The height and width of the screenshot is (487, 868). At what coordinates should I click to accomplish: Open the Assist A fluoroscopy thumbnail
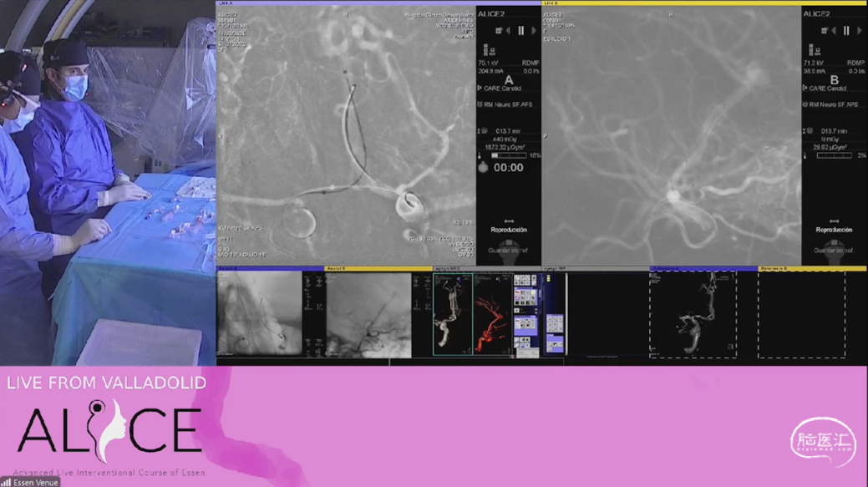259,313
